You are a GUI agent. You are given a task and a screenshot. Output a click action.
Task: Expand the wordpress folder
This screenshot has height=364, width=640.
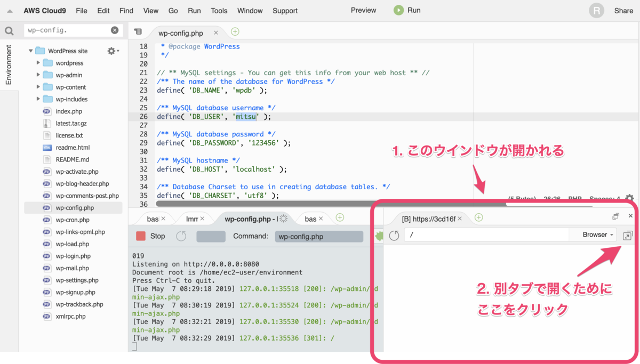[x=38, y=63]
